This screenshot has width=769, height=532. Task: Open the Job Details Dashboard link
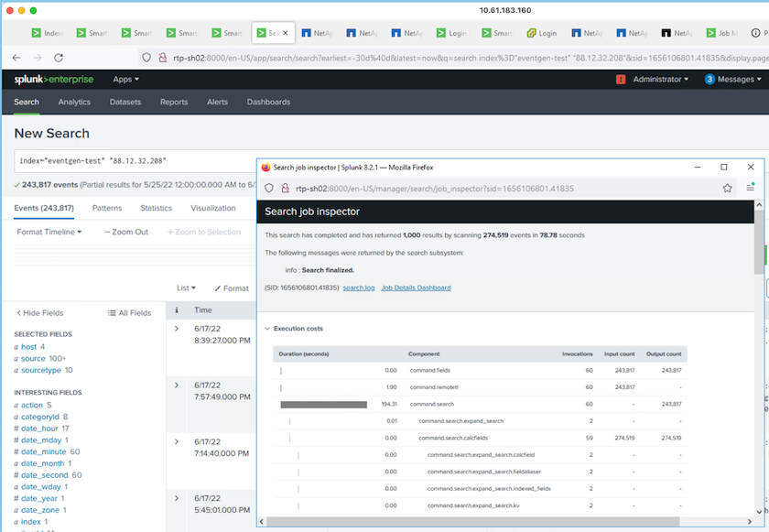point(416,288)
